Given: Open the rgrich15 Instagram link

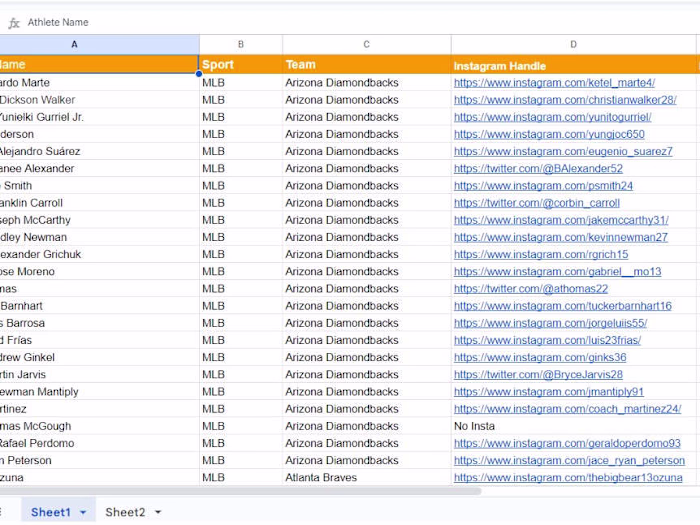Looking at the screenshot, I should (541, 254).
